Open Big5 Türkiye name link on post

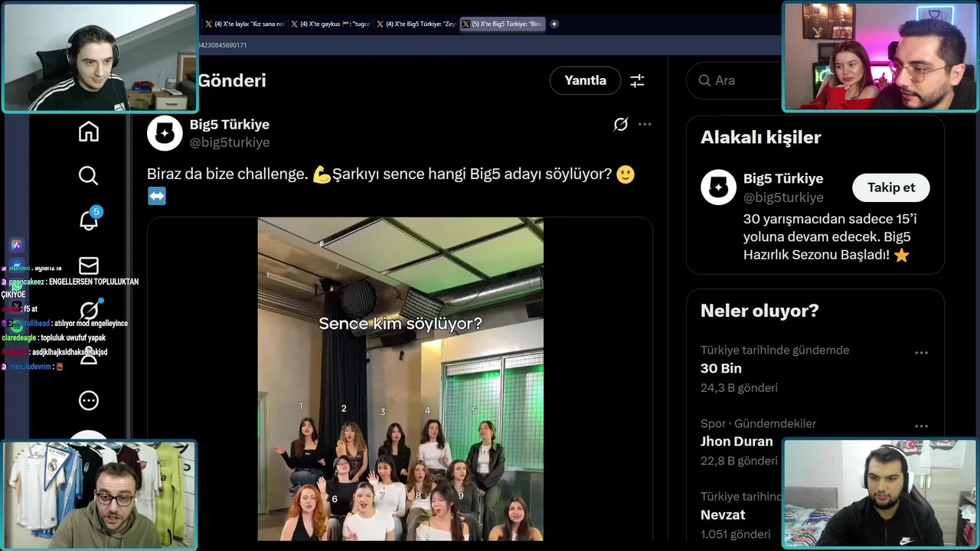tap(230, 124)
